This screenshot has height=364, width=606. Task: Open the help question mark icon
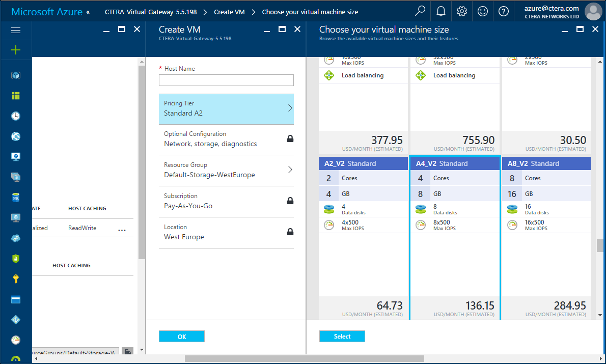(x=504, y=11)
